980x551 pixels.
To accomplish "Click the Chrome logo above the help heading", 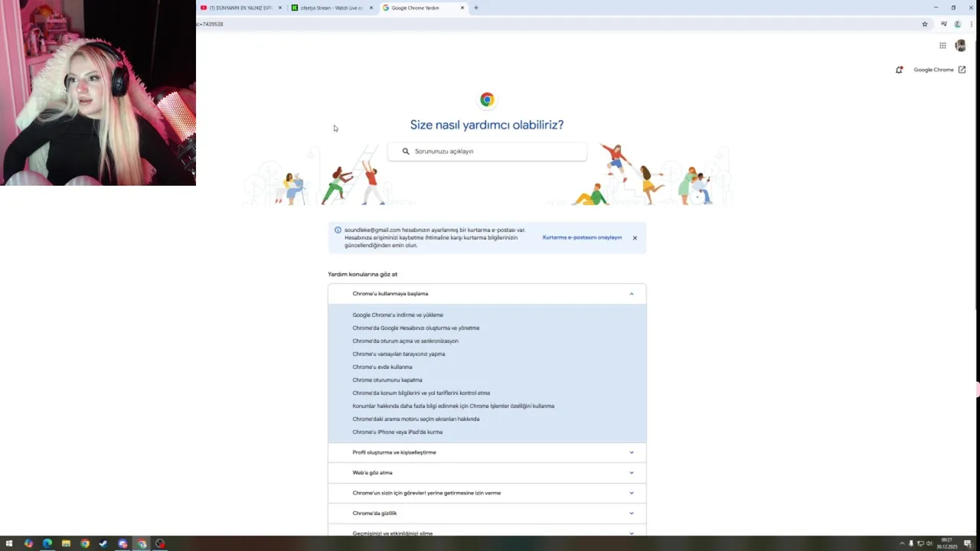I will 487,99.
